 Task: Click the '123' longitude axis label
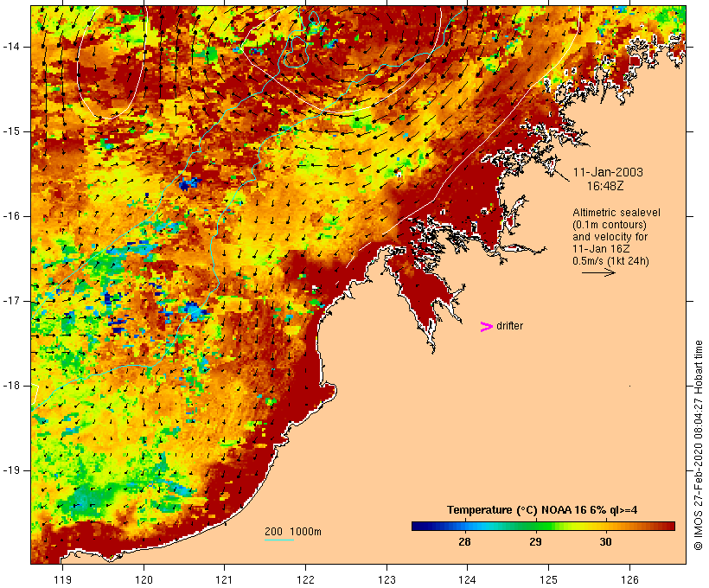coord(386,579)
